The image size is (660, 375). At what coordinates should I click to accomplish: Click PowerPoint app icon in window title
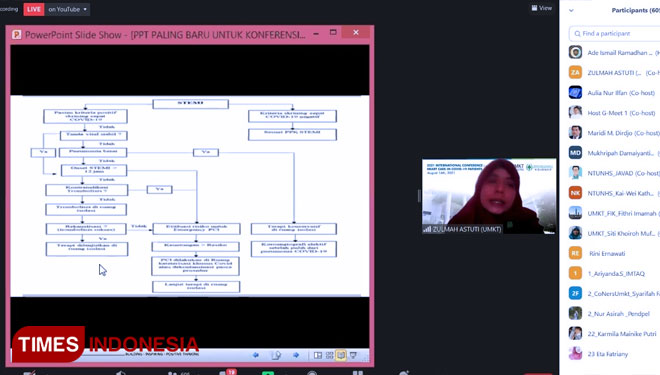[x=16, y=35]
